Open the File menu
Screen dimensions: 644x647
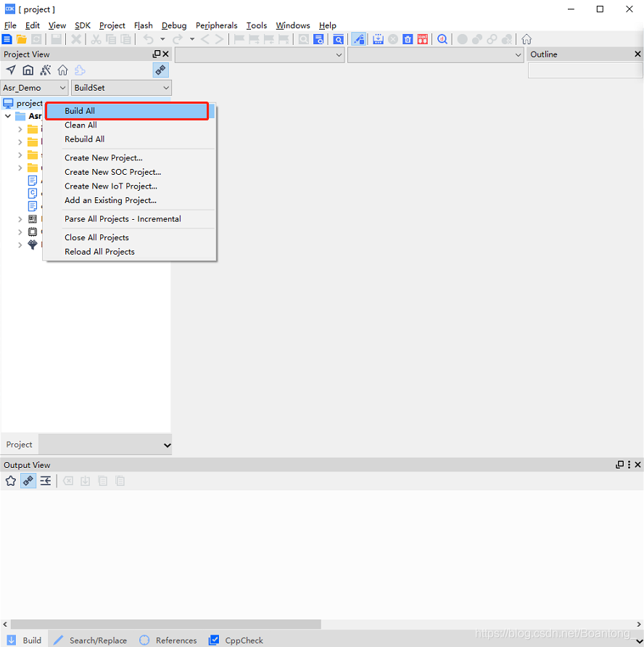coord(10,25)
